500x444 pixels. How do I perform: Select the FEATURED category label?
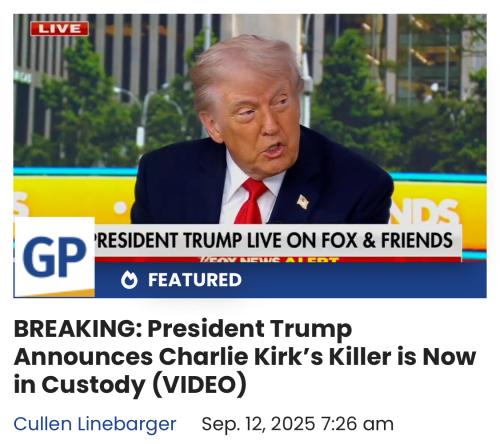pyautogui.click(x=195, y=280)
